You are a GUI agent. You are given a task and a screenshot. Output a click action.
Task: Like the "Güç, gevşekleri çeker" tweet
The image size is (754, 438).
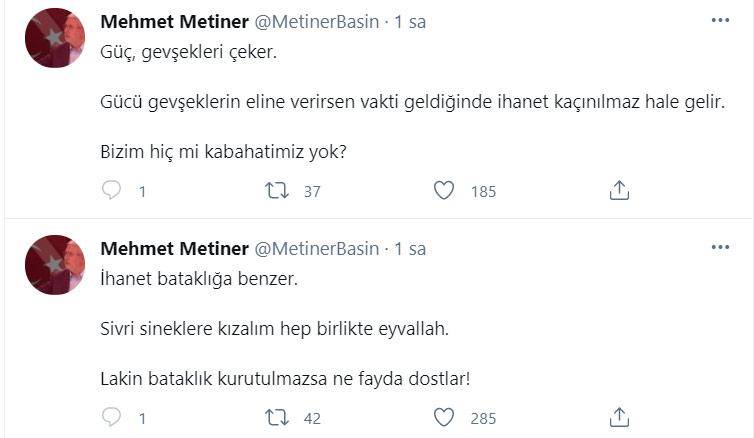point(445,190)
